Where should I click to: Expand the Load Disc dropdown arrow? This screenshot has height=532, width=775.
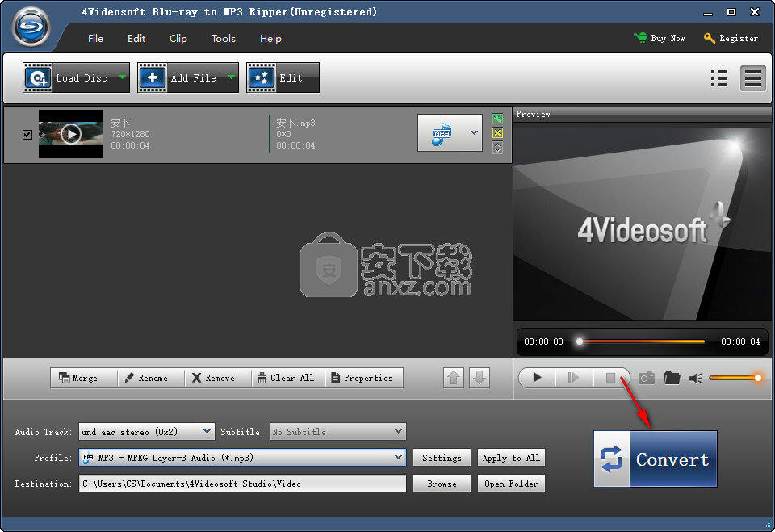[122, 77]
